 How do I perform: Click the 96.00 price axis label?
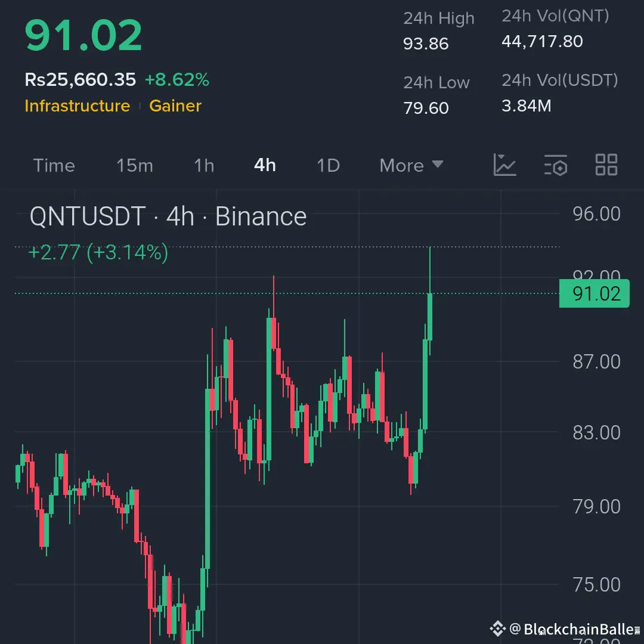point(596,214)
